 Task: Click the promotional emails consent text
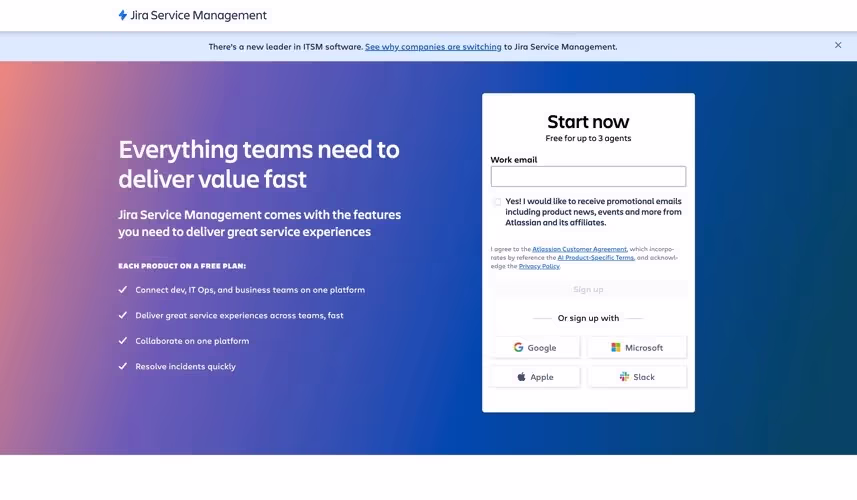tap(593, 212)
